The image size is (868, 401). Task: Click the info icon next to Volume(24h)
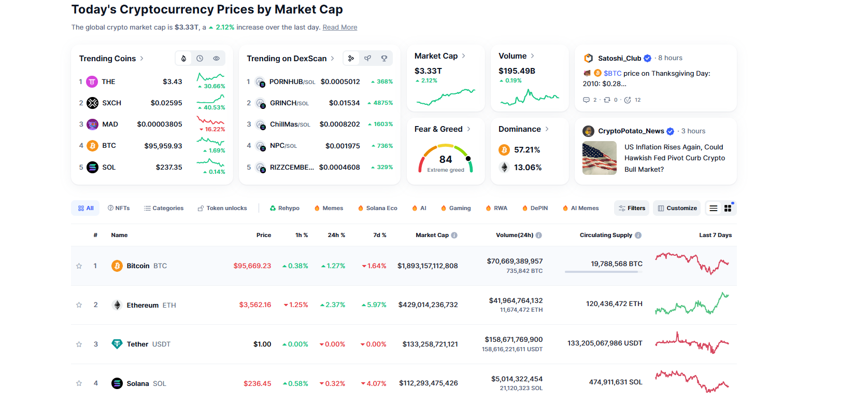539,236
